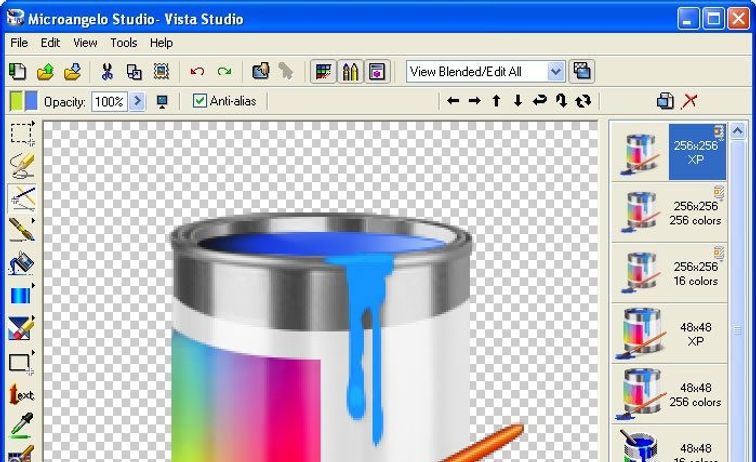The width and height of the screenshot is (756, 462).
Task: Toggle the pencils color palette button
Action: [x=349, y=71]
